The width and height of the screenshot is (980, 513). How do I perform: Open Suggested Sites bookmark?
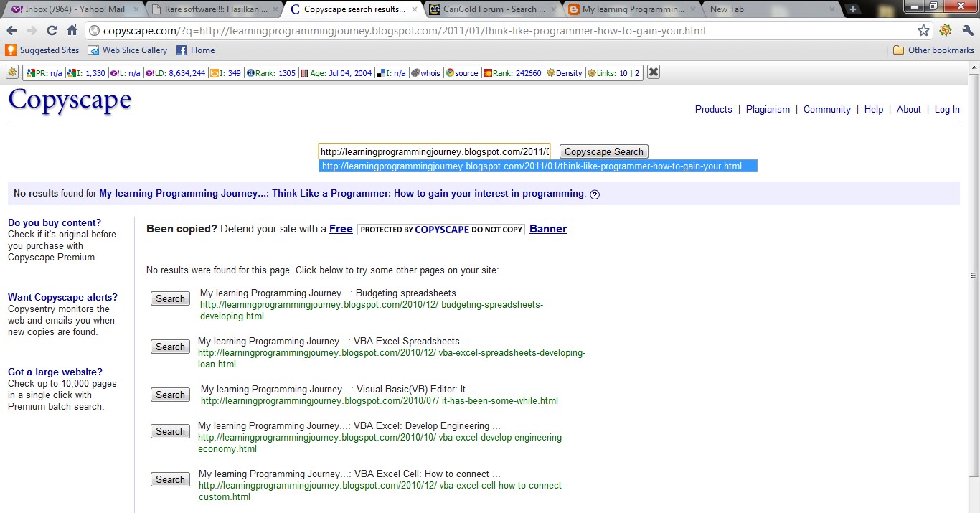click(42, 50)
